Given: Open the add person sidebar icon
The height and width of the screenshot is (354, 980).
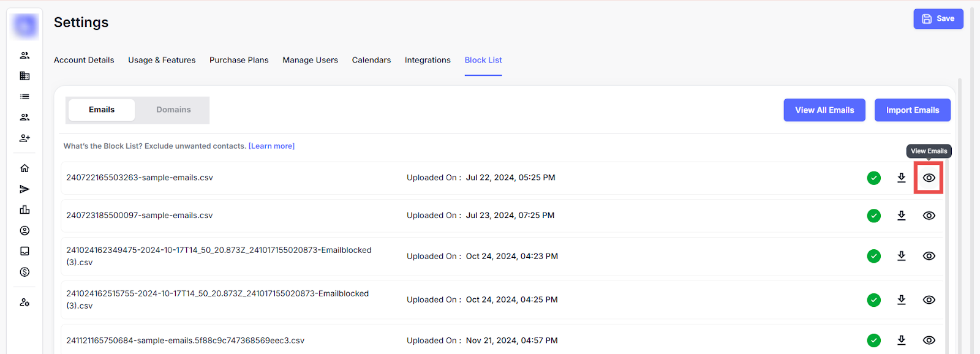Looking at the screenshot, I should tap(24, 138).
